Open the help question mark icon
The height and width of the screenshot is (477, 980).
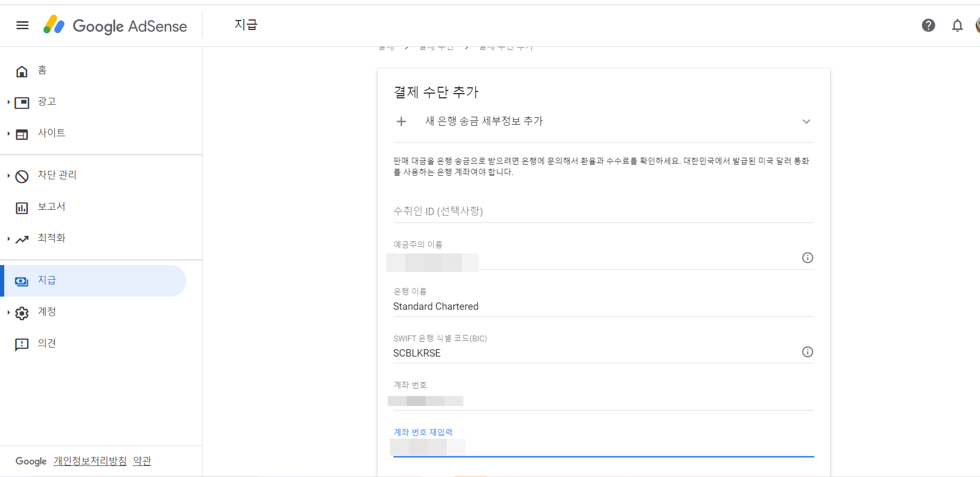[x=928, y=25]
